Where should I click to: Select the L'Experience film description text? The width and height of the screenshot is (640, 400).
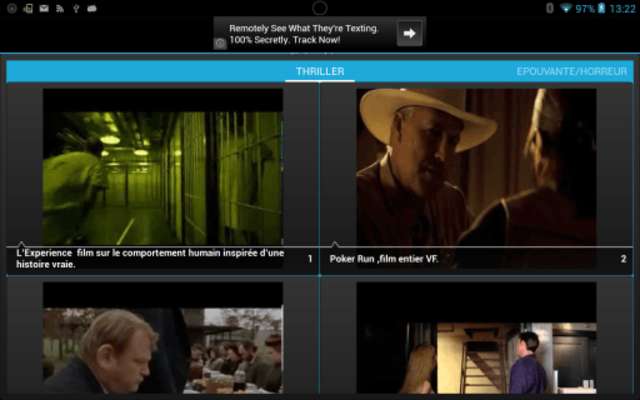coord(150,258)
